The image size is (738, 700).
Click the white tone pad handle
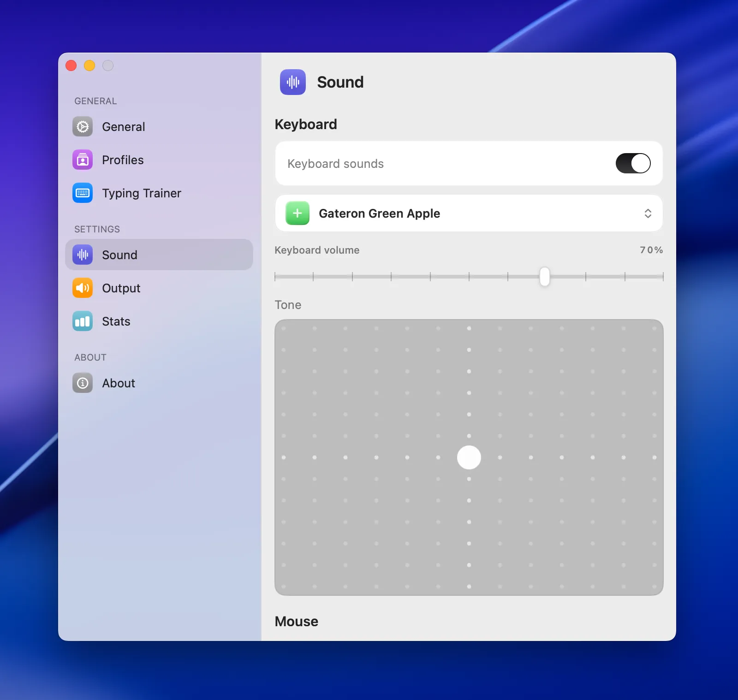[x=469, y=457]
